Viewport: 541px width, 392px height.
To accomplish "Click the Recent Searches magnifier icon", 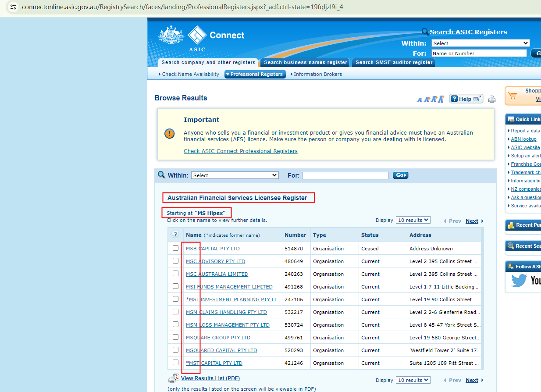I will click(x=511, y=246).
